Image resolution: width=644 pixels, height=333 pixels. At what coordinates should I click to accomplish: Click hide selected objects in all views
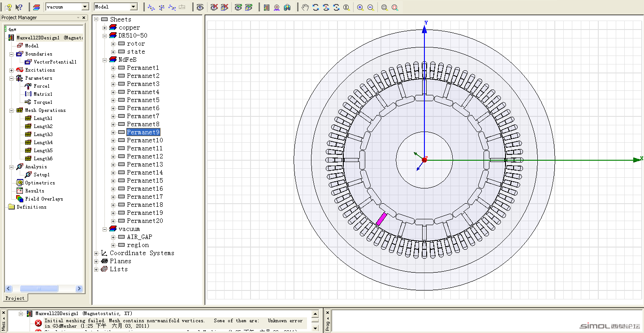[x=225, y=7]
